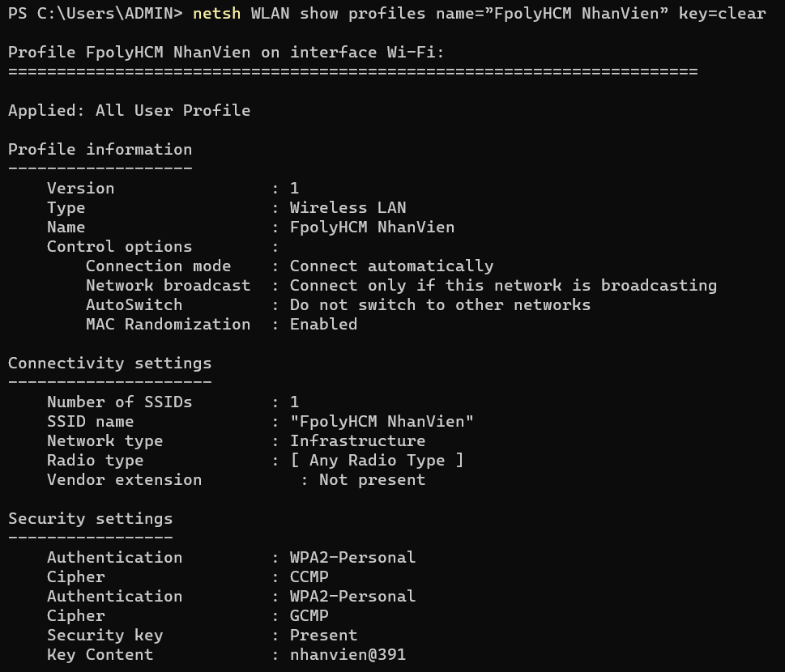This screenshot has height=672, width=785.
Task: Click the 'Do not switch to other networks' value
Action: coord(440,305)
